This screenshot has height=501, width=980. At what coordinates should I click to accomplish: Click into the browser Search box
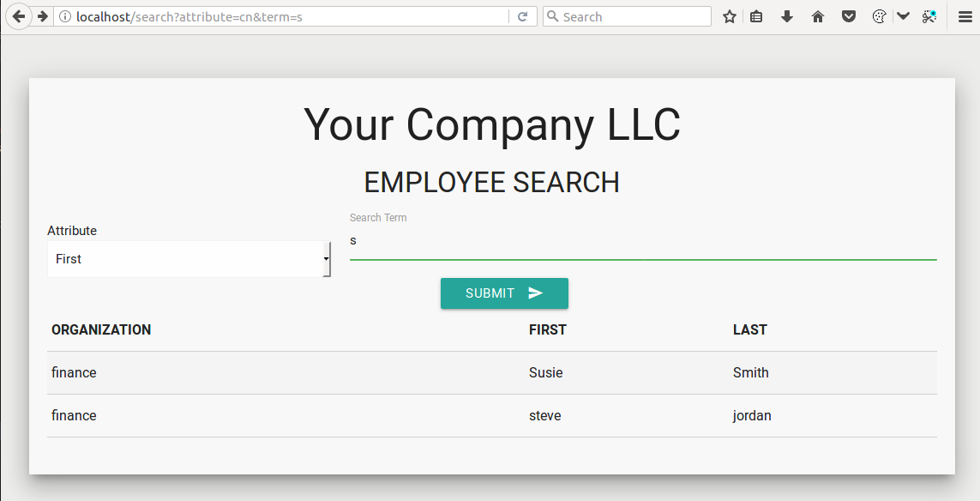point(627,17)
